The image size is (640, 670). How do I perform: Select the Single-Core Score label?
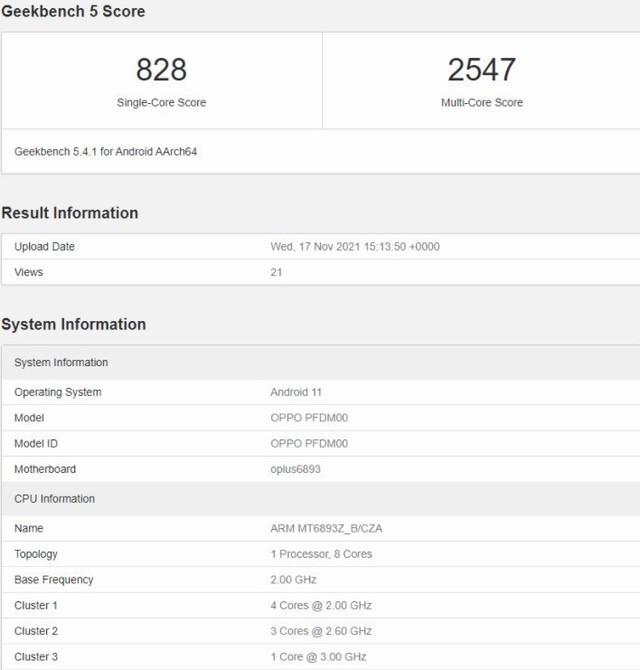[161, 102]
